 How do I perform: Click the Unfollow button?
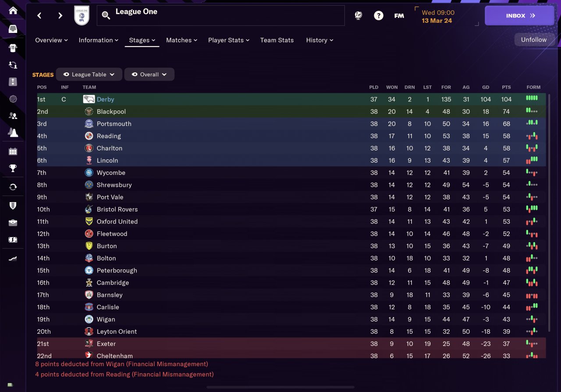(x=534, y=39)
